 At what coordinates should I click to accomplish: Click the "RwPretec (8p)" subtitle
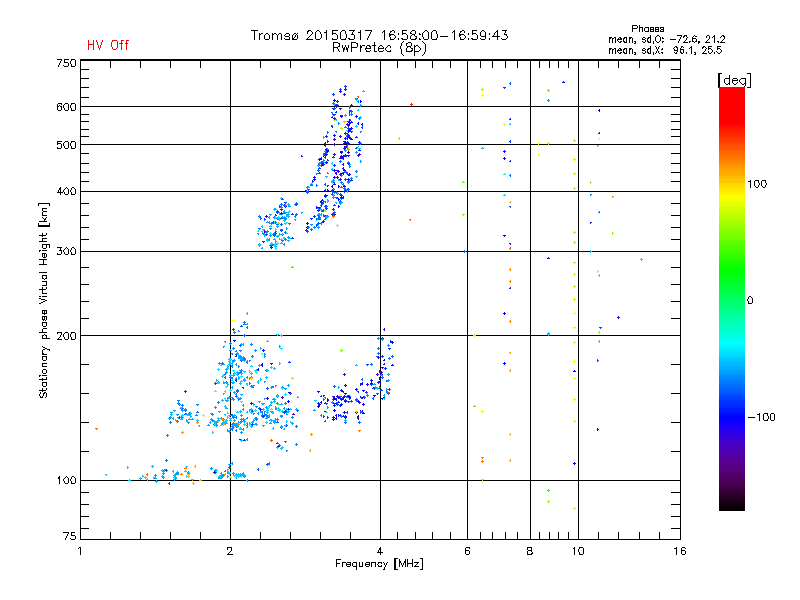pyautogui.click(x=379, y=48)
